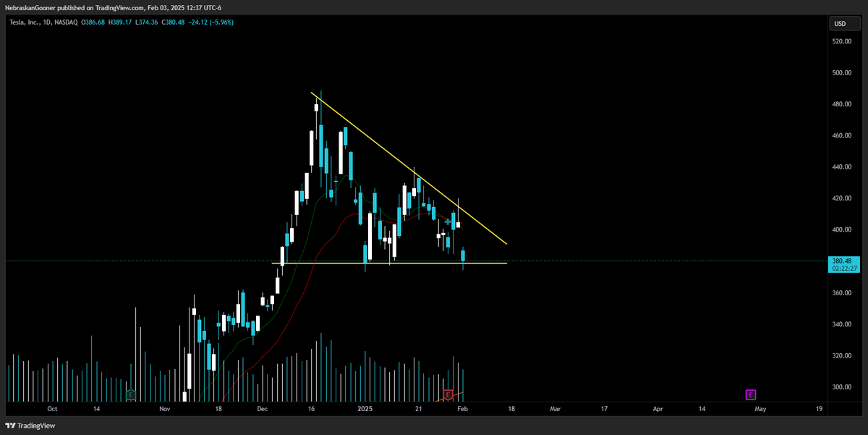This screenshot has height=435, width=868.
Task: Click the Nov date axis label
Action: click(164, 408)
